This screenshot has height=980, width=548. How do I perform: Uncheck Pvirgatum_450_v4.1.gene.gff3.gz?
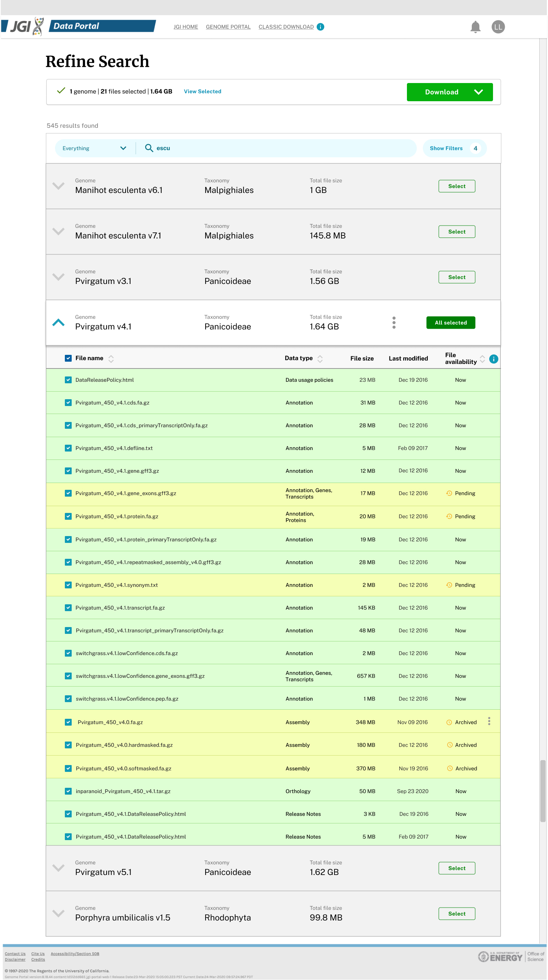68,470
